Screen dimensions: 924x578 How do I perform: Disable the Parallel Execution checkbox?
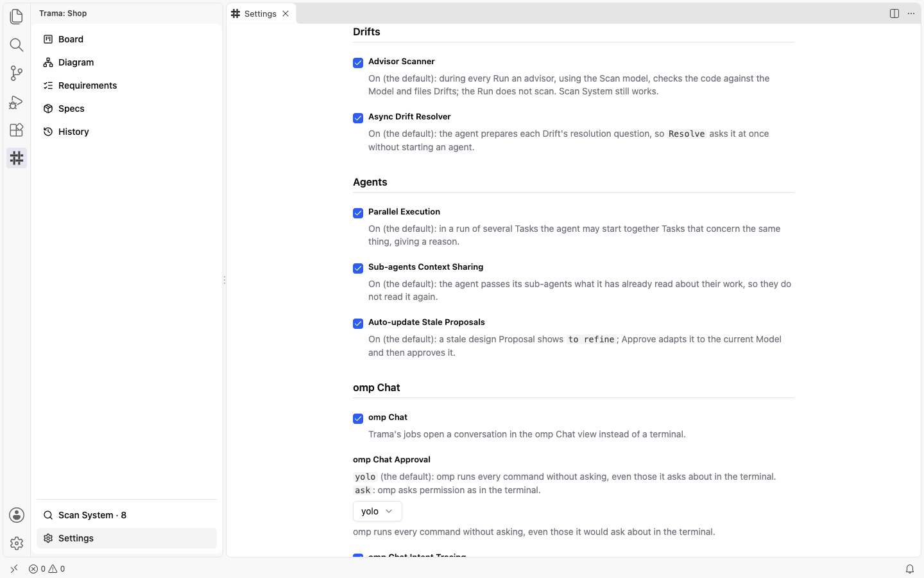pos(358,213)
